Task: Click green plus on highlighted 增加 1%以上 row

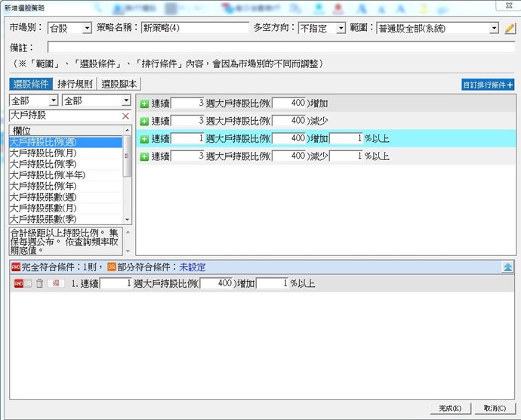Action: coord(144,139)
